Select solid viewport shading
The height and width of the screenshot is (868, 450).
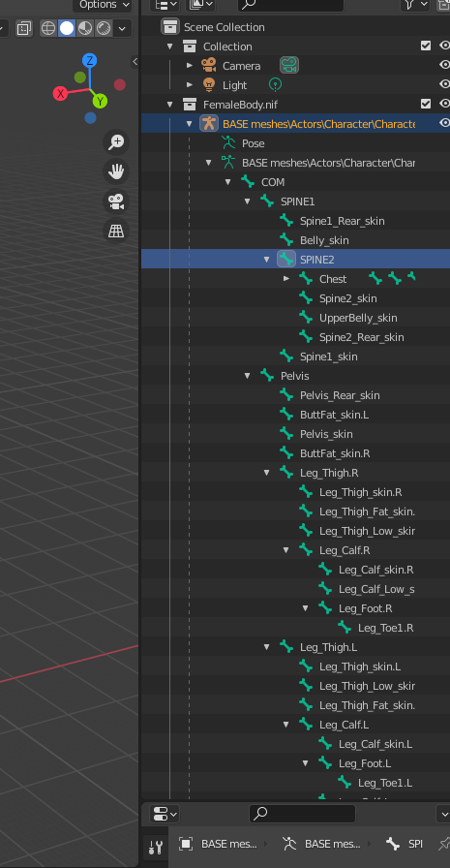(67, 28)
